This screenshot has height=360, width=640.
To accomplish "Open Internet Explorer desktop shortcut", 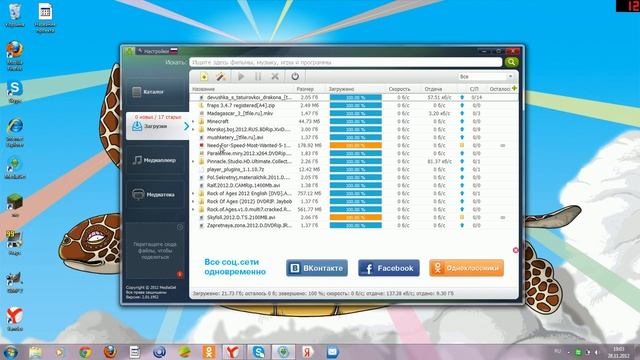I will [15, 133].
